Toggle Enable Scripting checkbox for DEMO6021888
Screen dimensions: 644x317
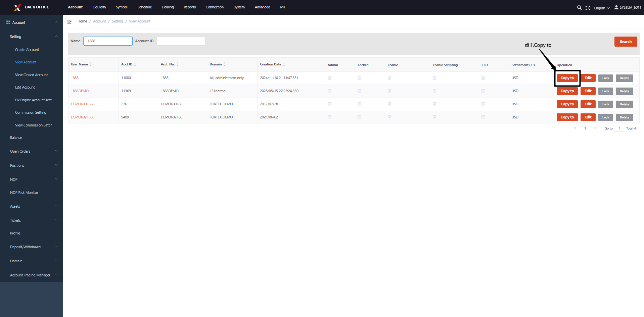point(434,117)
